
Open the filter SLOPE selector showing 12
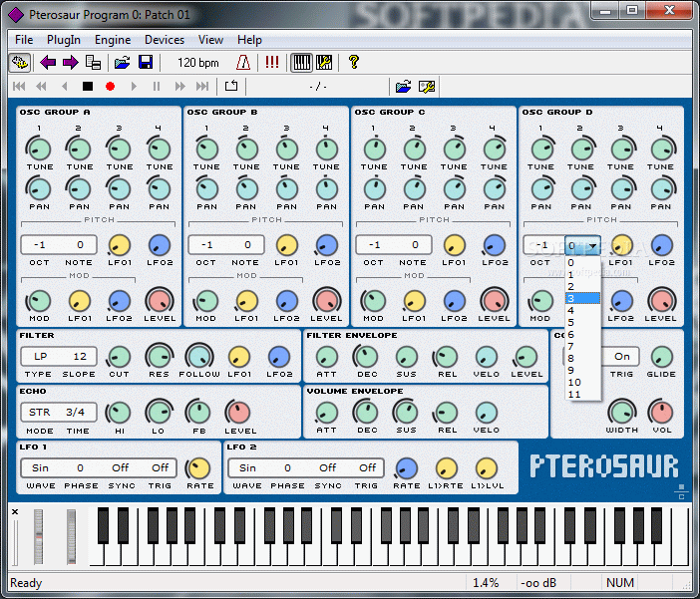point(80,356)
